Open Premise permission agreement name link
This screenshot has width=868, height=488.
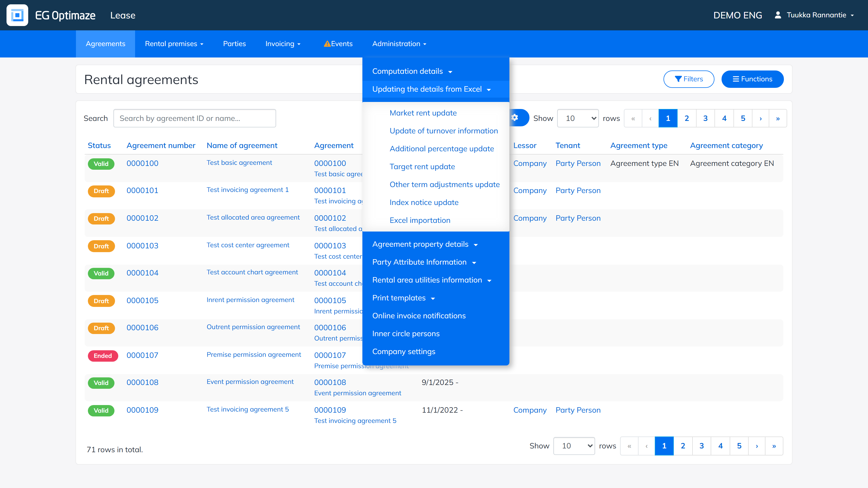click(254, 355)
